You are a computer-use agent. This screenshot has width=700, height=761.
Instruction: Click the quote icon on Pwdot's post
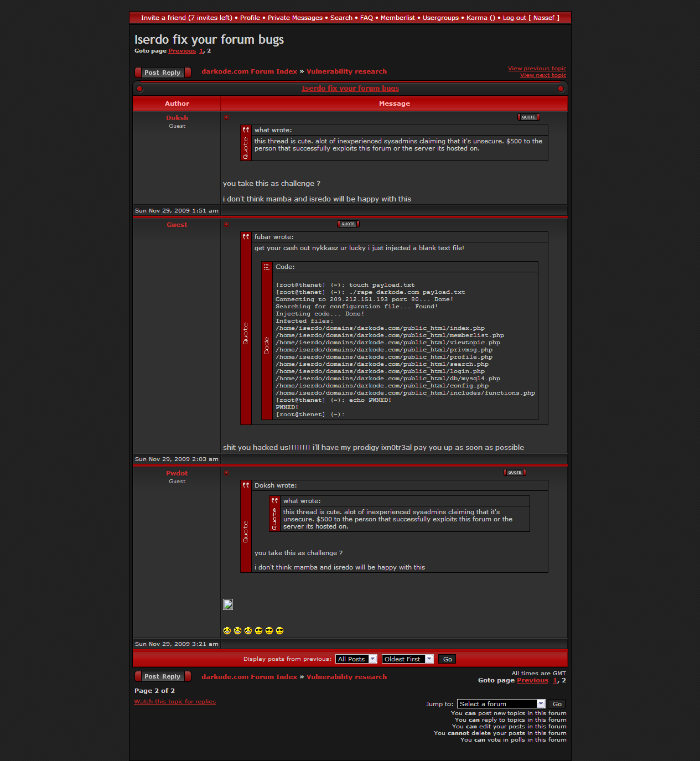point(514,473)
